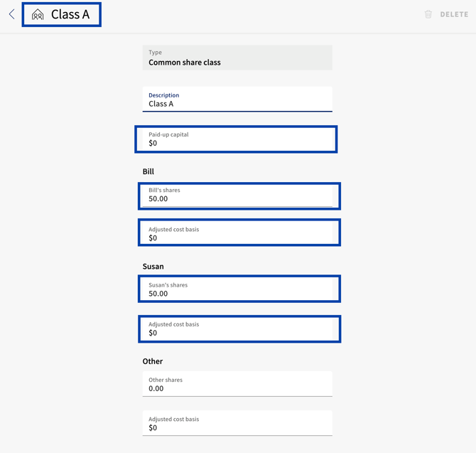The width and height of the screenshot is (476, 453).
Task: Click the Susan section heading
Action: [153, 267]
